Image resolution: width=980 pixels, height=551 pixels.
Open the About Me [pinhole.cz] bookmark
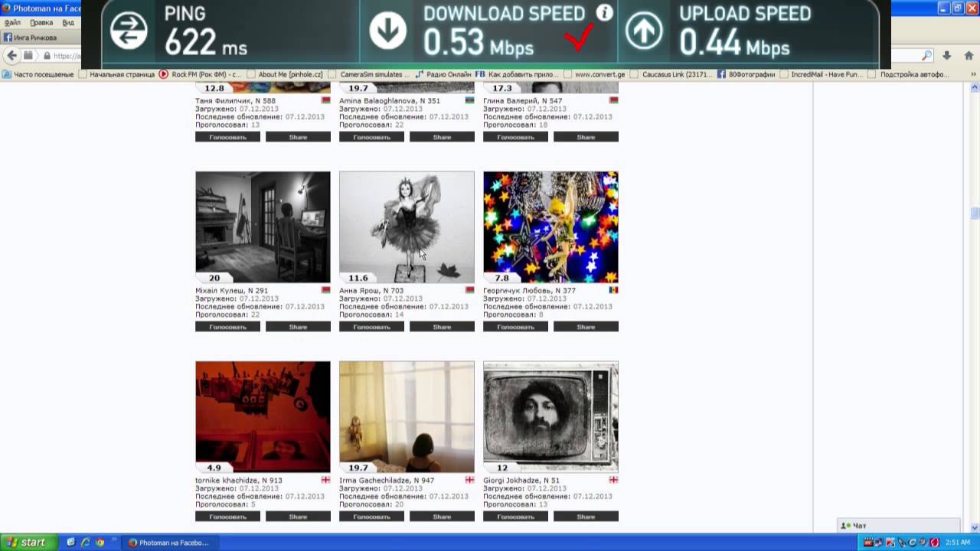285,74
